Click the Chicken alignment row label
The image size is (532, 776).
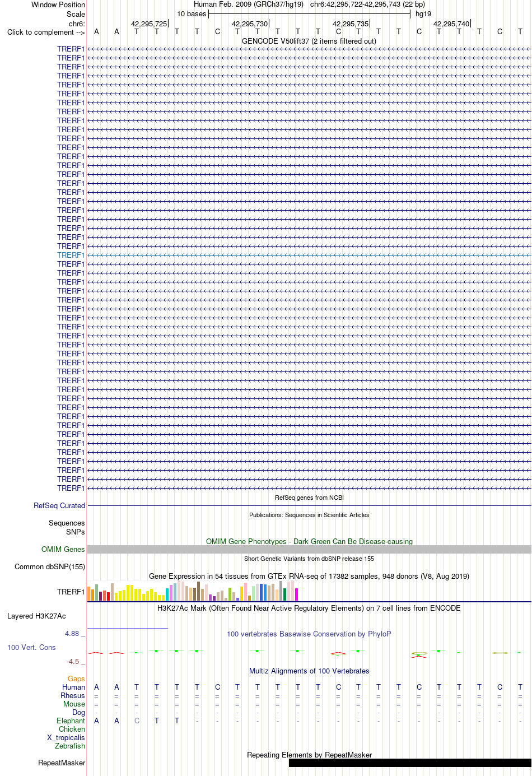click(x=72, y=729)
